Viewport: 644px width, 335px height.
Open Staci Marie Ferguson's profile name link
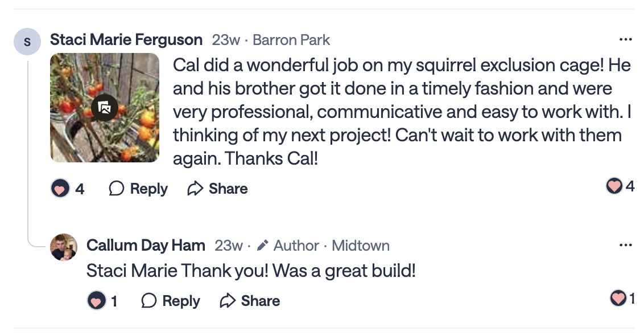pos(126,40)
